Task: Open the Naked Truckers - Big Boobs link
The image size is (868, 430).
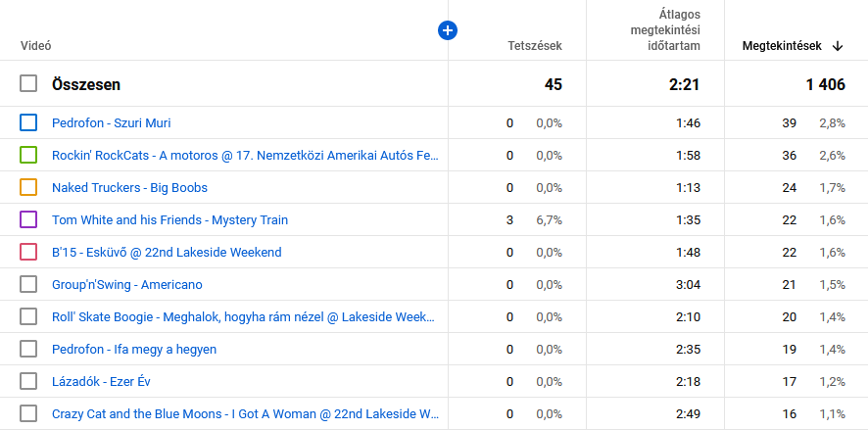Action: pyautogui.click(x=129, y=187)
